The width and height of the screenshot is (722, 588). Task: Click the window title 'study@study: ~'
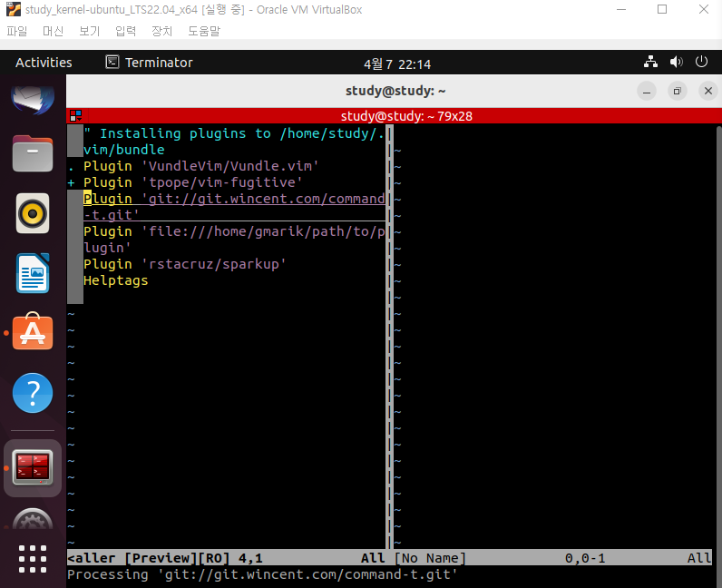pyautogui.click(x=395, y=91)
